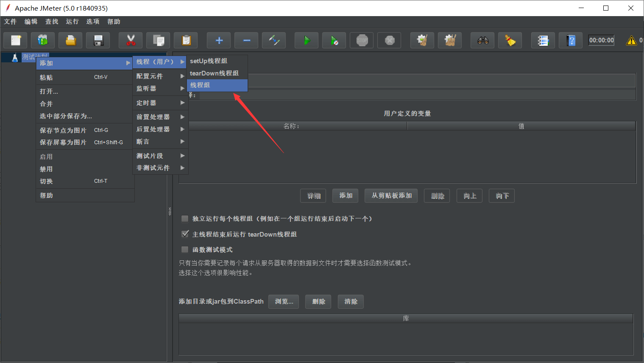Click the 浏览... classpath button
The width and height of the screenshot is (644, 363).
pos(284,302)
